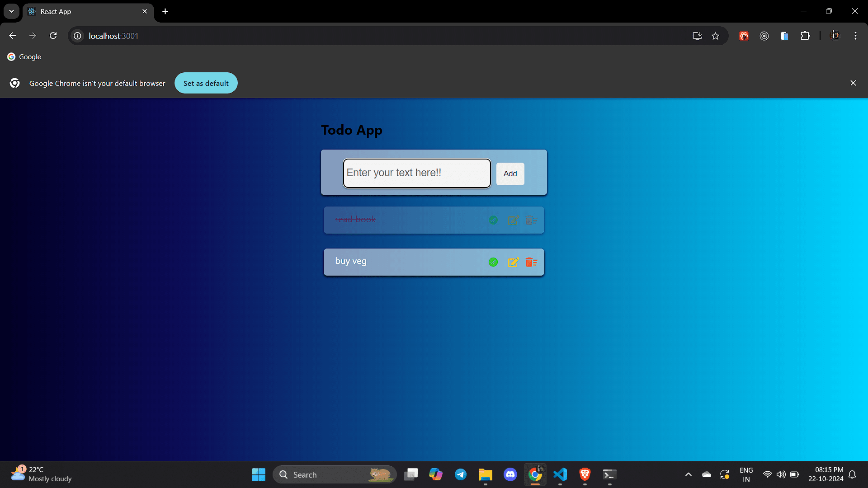The image size is (868, 488).
Task: Click the 'buy veg' todo text
Action: tap(351, 261)
